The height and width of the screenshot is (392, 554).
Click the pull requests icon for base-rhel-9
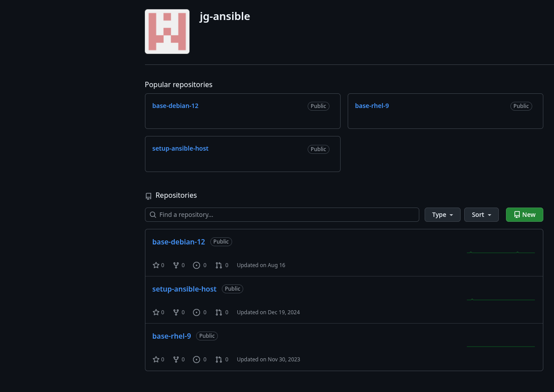[x=219, y=360]
